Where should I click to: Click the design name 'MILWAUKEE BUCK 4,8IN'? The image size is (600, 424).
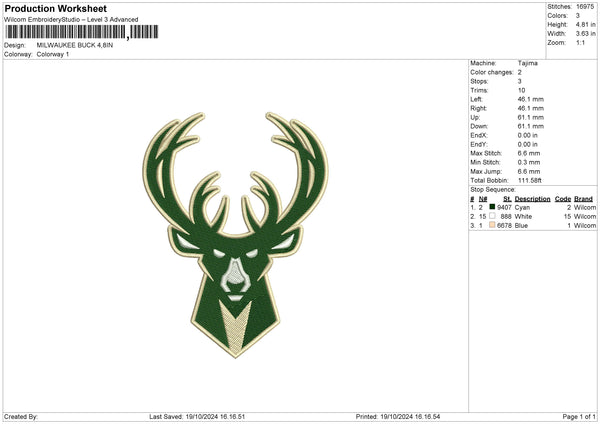[75, 45]
